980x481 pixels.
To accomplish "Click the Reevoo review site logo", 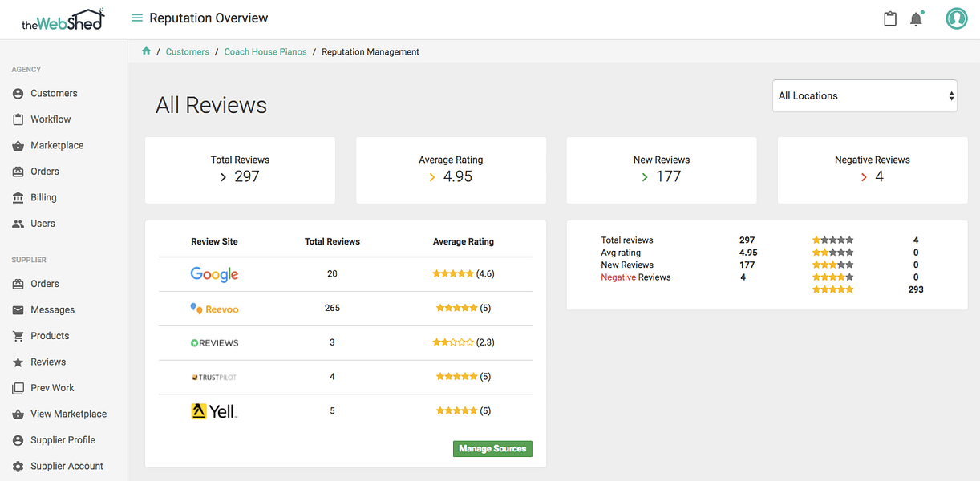I will [x=214, y=309].
